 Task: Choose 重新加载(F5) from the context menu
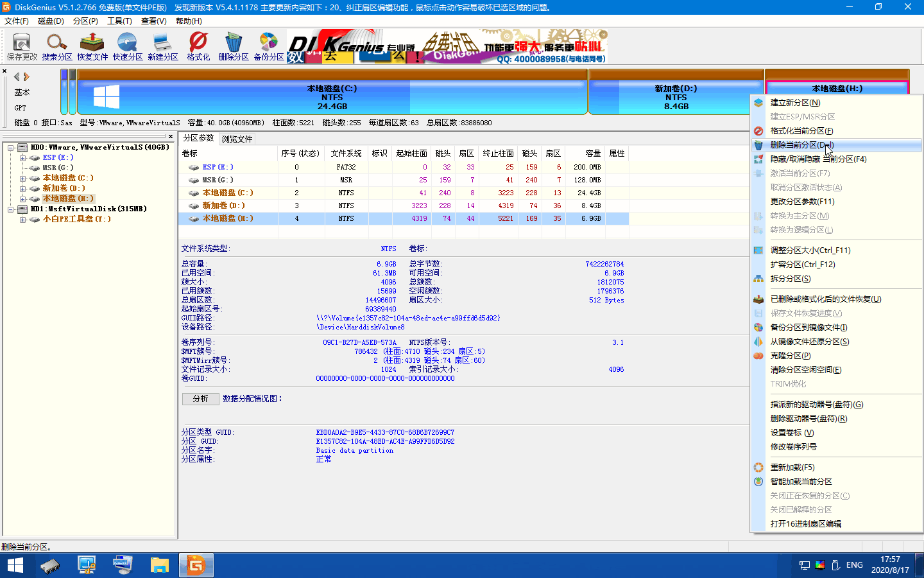click(837, 468)
